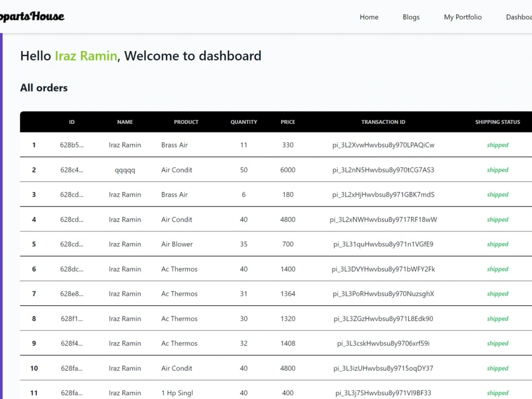This screenshot has height=399, width=532.
Task: Select order ID 628f4... in row 9
Action: coord(72,343)
